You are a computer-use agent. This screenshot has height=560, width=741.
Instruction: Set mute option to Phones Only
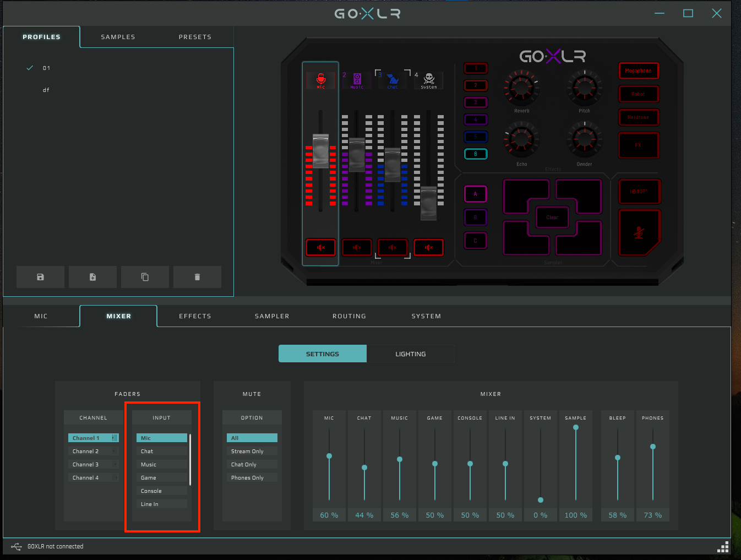(x=252, y=477)
